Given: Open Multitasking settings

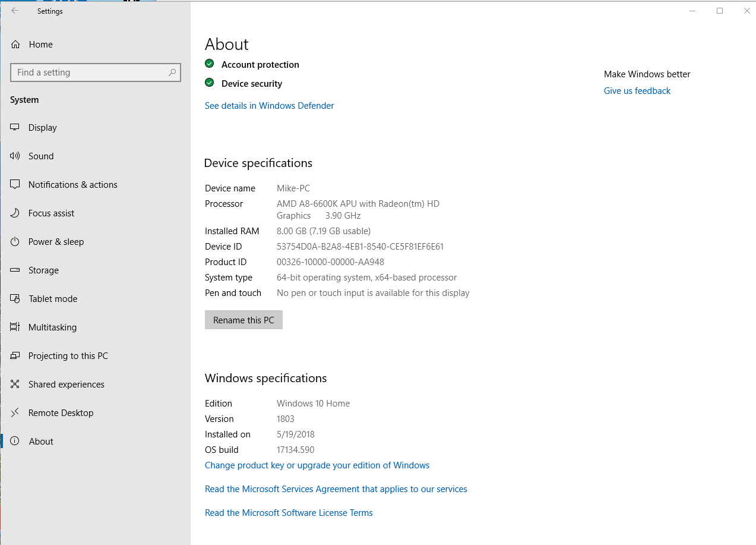Looking at the screenshot, I should pos(95,327).
